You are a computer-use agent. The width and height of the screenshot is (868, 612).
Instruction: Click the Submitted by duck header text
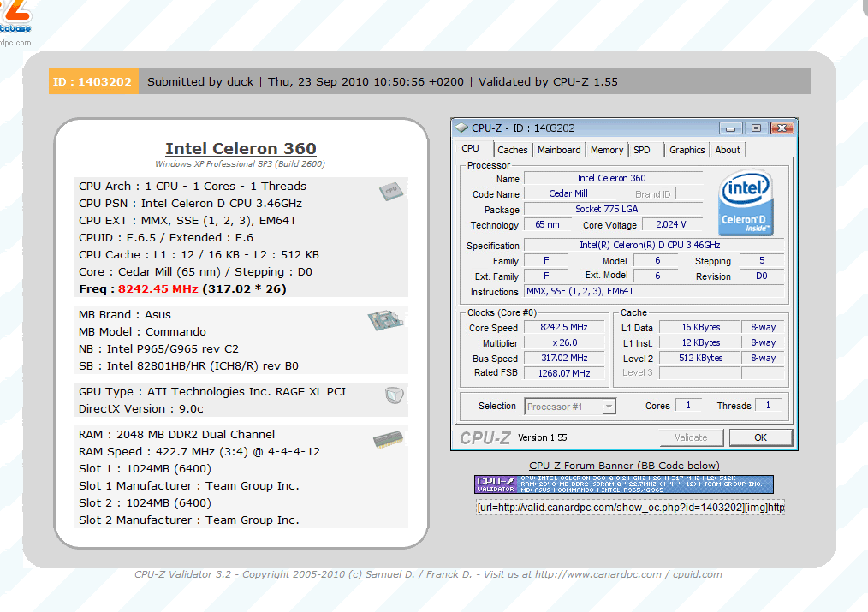[x=200, y=82]
